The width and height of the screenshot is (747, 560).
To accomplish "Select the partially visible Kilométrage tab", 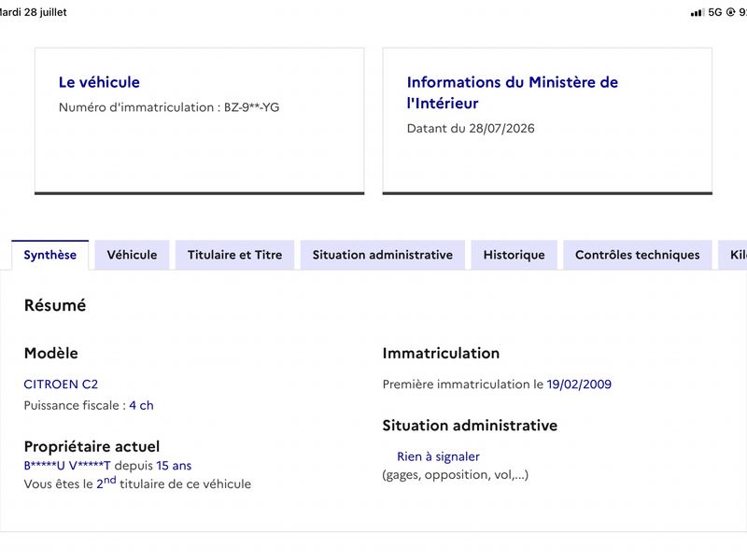I will [733, 255].
